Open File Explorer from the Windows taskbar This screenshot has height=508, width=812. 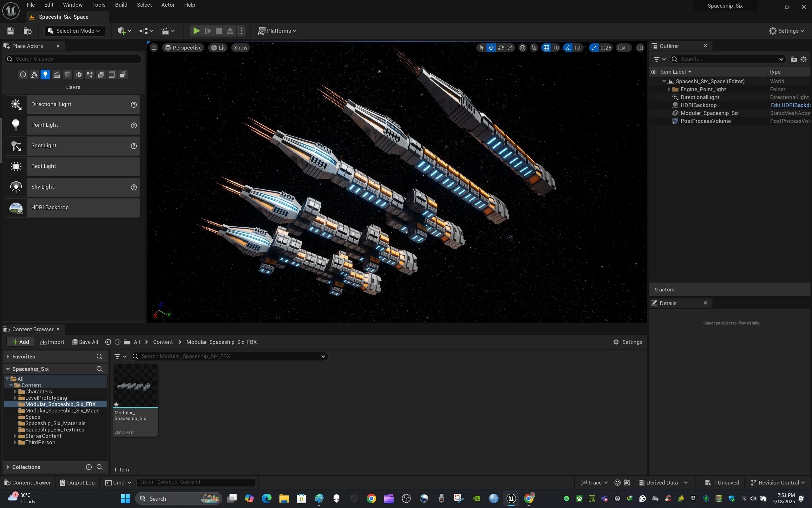click(284, 498)
